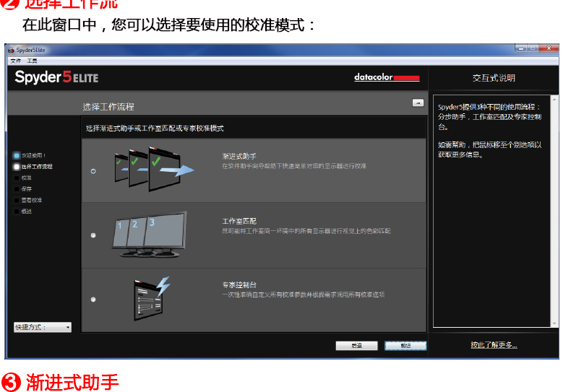Click the 渐进式助手 title text
The width and height of the screenshot is (571, 392).
tap(239, 156)
